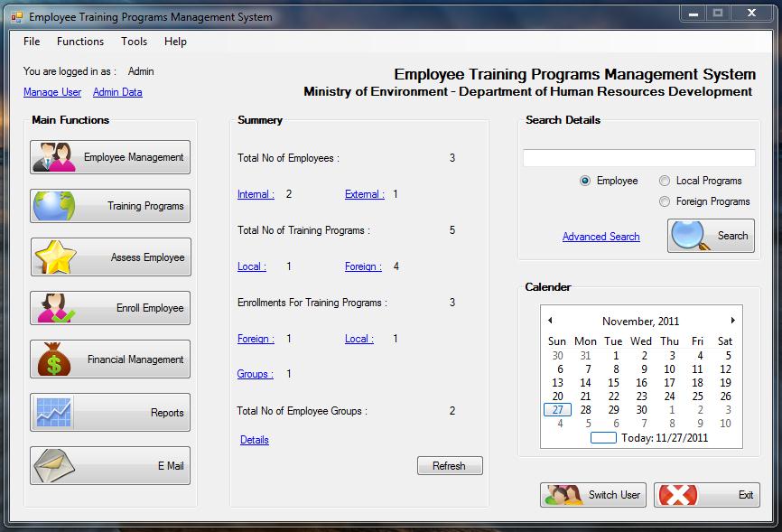Screen dimensions: 782x532
Task: Select November 27 in the calendar
Action: pyautogui.click(x=557, y=410)
